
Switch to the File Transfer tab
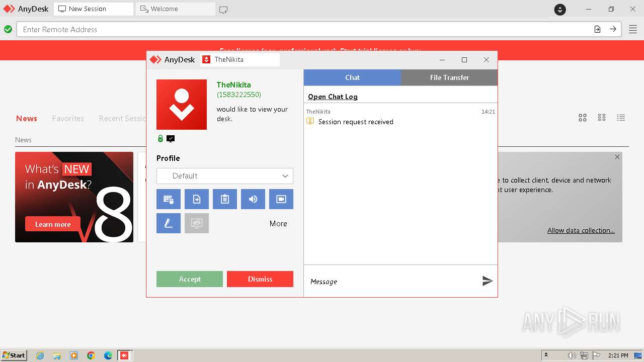pos(449,77)
